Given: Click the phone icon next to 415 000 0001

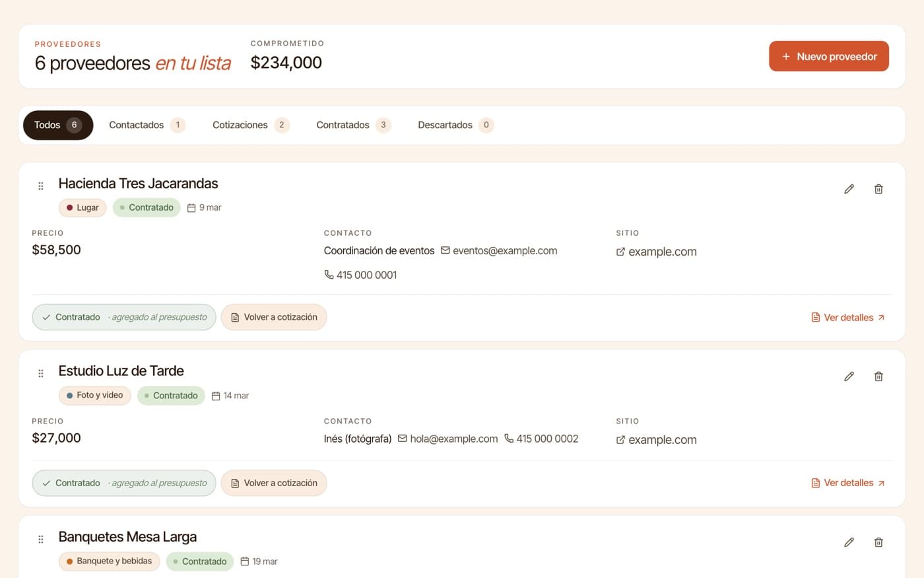Looking at the screenshot, I should point(329,275).
